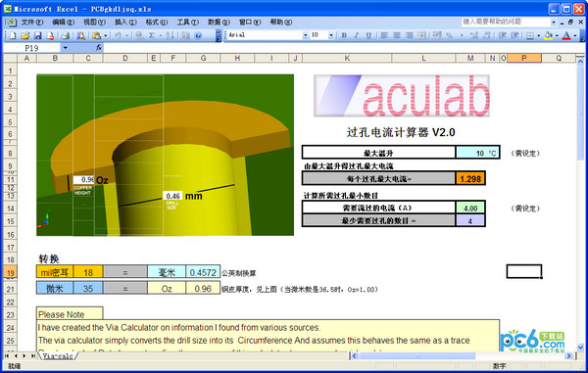Align cell text right
Screen dimensions: 588x373
[x=409, y=35]
